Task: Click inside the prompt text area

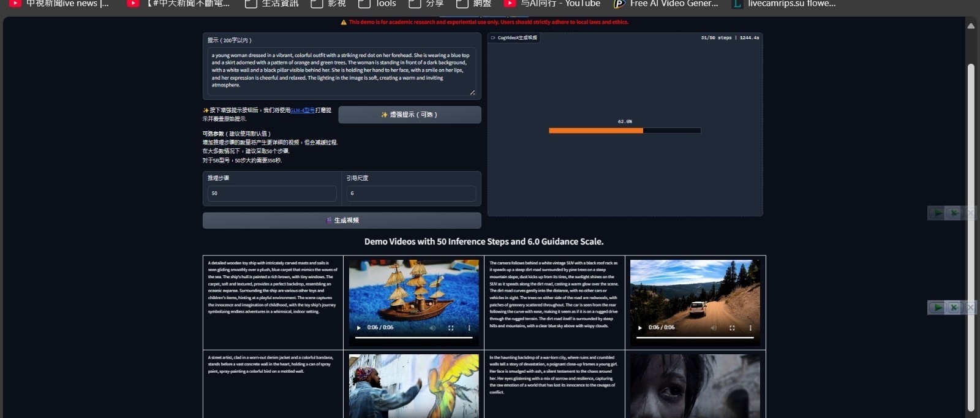Action: [x=341, y=70]
